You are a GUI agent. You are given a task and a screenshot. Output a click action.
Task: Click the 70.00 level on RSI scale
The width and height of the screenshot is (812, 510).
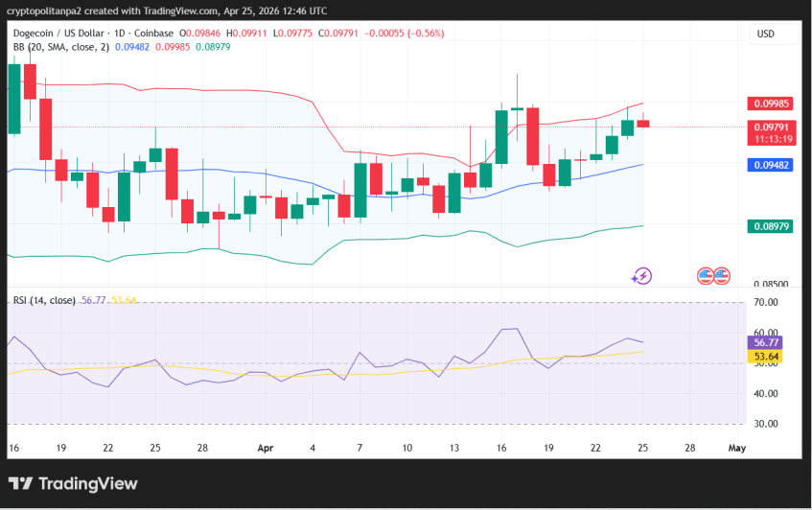(x=767, y=303)
